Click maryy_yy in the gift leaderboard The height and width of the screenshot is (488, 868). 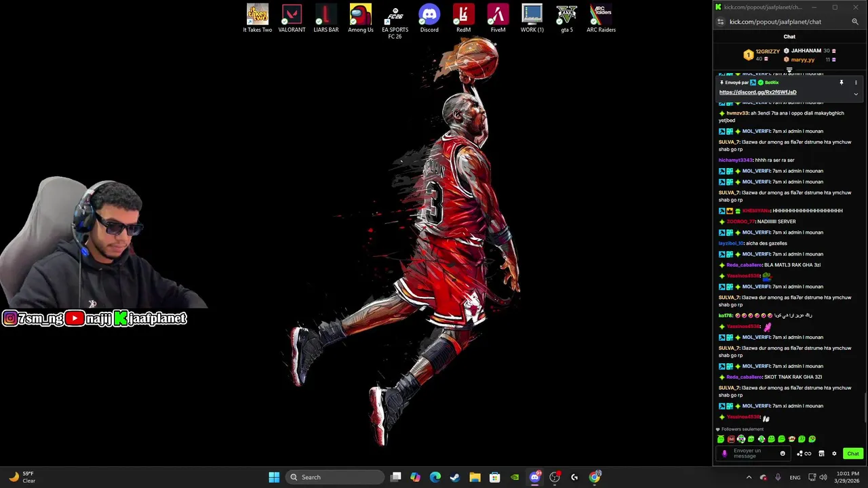coord(802,60)
